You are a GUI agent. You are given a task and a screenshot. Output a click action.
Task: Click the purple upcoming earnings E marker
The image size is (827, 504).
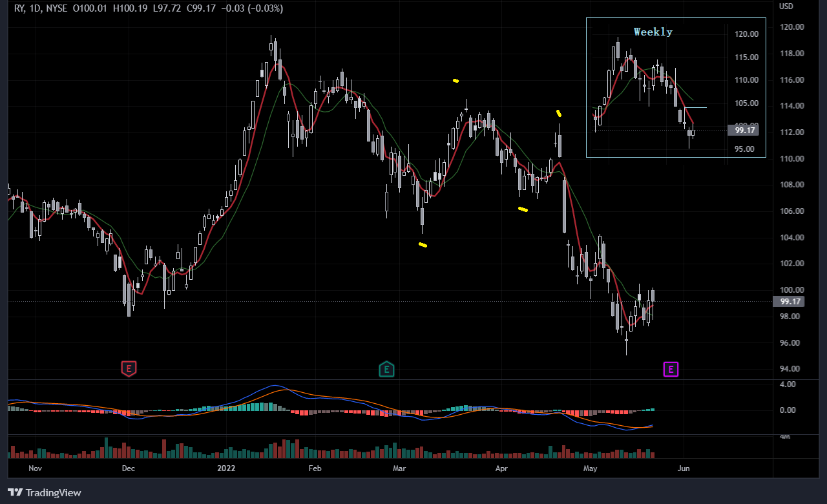[671, 370]
